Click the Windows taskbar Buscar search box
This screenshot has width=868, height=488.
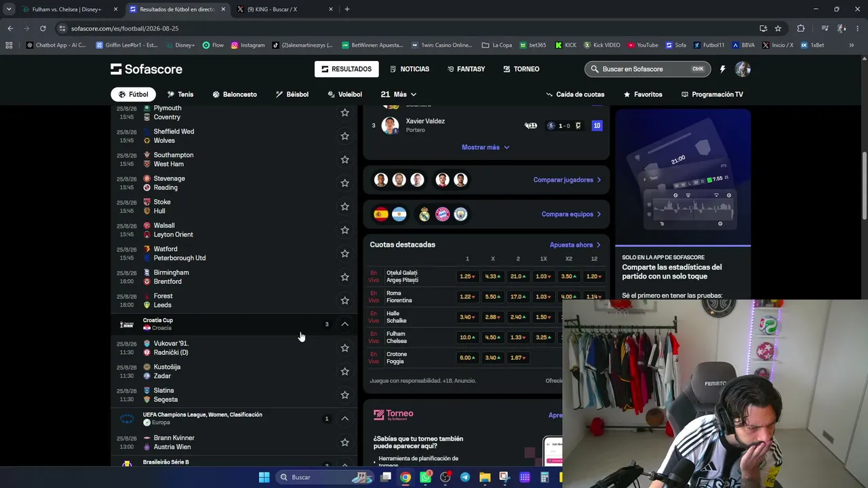click(x=323, y=477)
